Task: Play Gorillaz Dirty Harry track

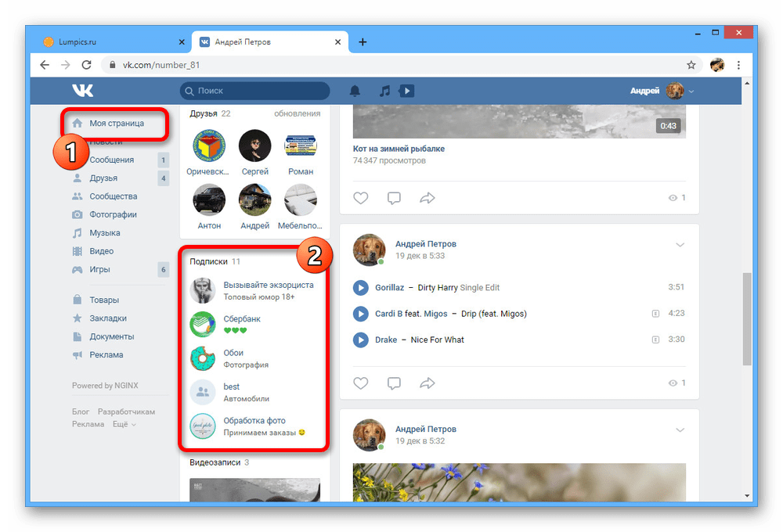Action: click(x=360, y=287)
